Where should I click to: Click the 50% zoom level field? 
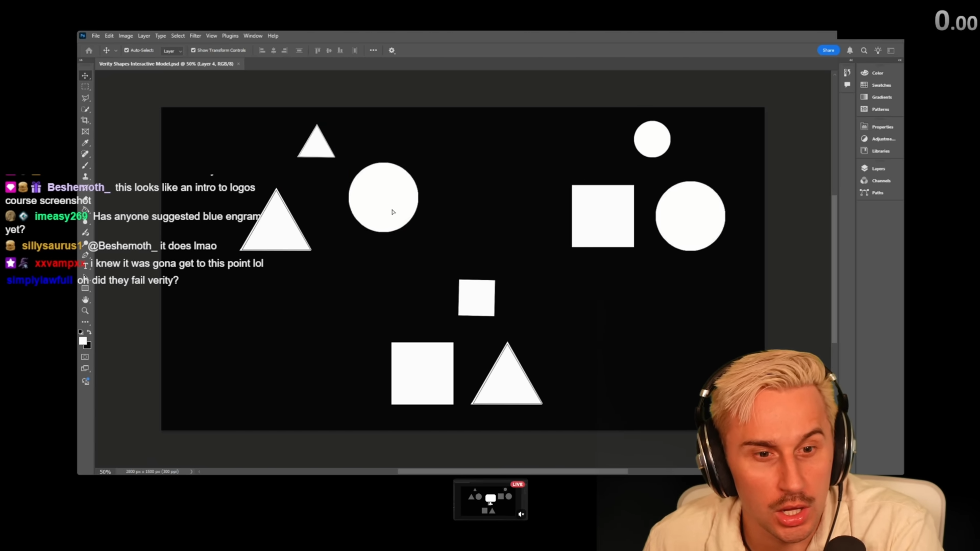click(x=105, y=472)
